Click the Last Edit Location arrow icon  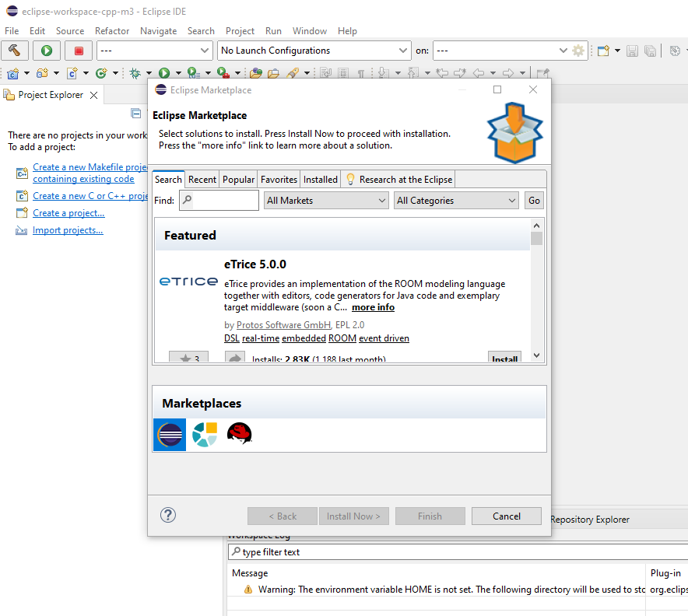[x=442, y=73]
